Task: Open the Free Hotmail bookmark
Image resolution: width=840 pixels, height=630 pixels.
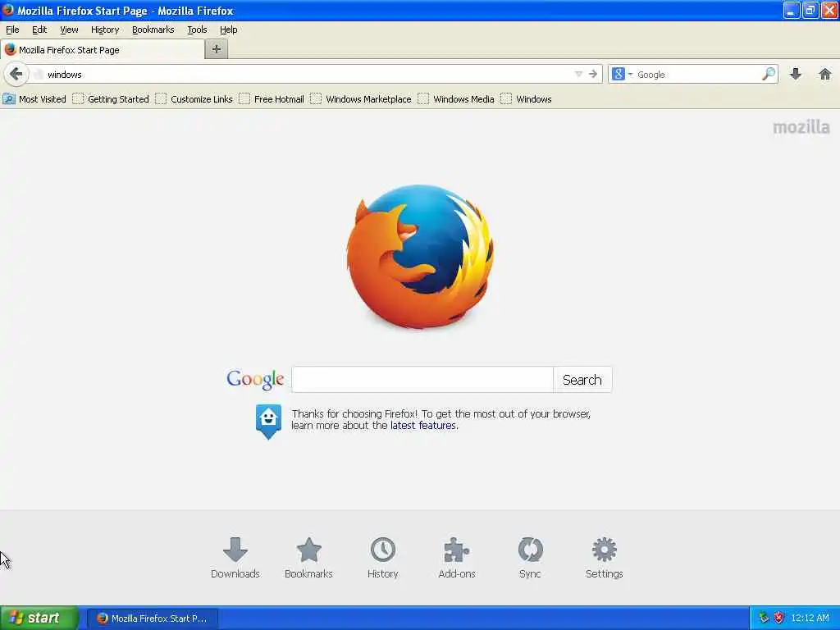Action: [x=272, y=99]
